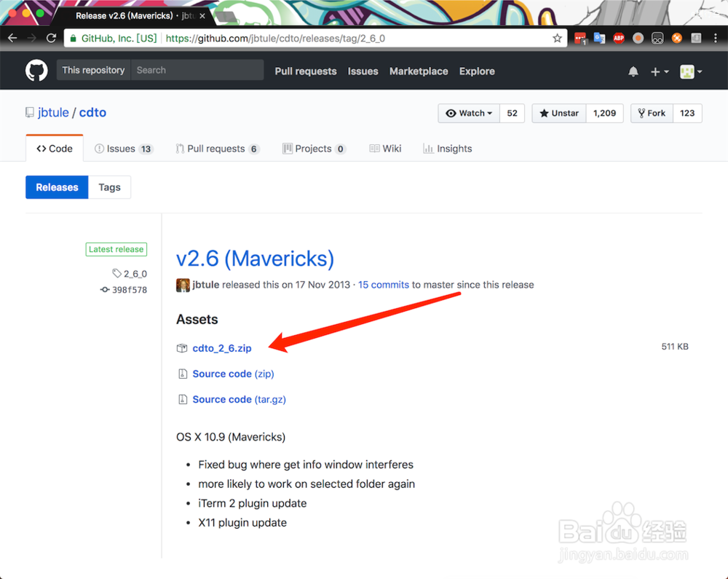Viewport: 728px width, 579px height.
Task: Open the user avatar menu
Action: [x=690, y=71]
